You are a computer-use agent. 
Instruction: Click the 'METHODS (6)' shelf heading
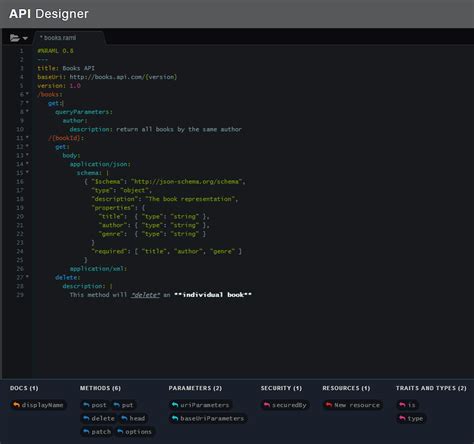100,388
